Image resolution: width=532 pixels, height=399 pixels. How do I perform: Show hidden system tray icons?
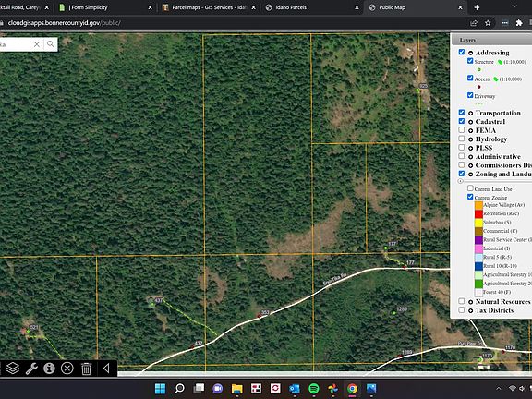499,389
